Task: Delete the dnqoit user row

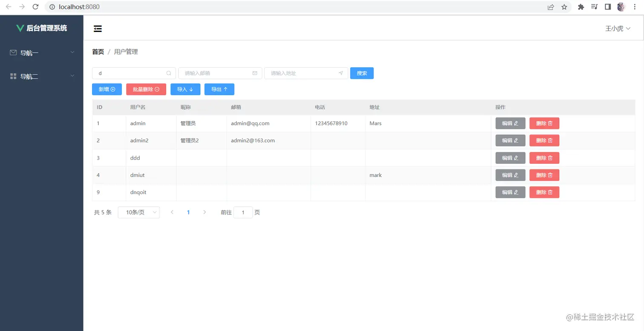Action: [544, 192]
